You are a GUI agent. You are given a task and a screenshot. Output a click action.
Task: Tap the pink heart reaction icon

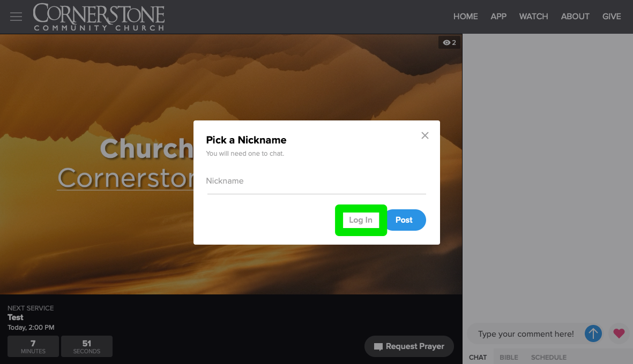pyautogui.click(x=619, y=333)
